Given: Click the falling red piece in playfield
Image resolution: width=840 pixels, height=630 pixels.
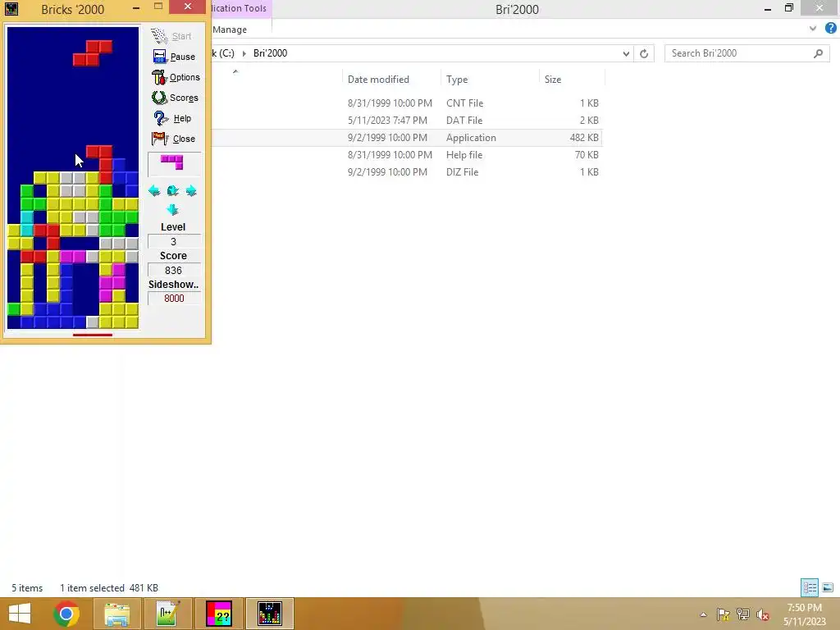Looking at the screenshot, I should pos(94,52).
